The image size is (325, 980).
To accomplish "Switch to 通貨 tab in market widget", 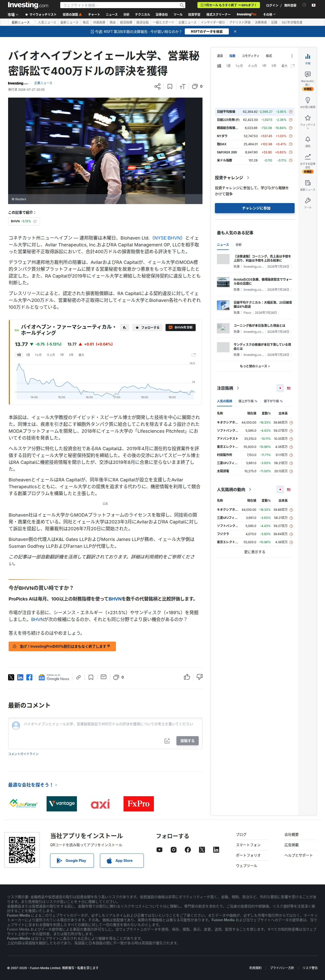I will [x=220, y=56].
